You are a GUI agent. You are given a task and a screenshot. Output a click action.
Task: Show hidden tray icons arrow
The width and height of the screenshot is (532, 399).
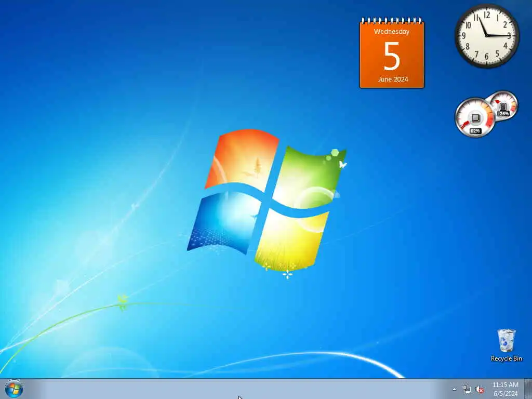point(454,389)
